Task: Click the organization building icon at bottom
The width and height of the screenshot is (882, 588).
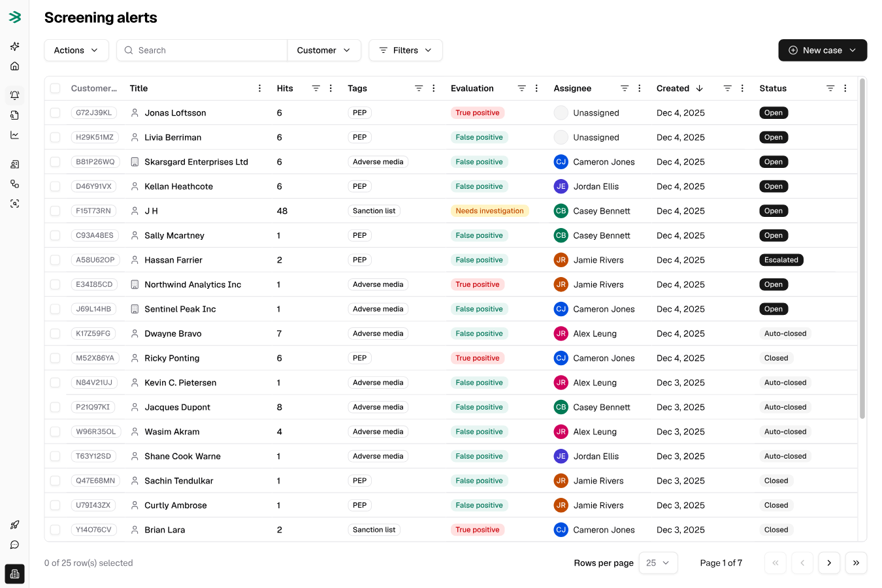Action: 14,574
